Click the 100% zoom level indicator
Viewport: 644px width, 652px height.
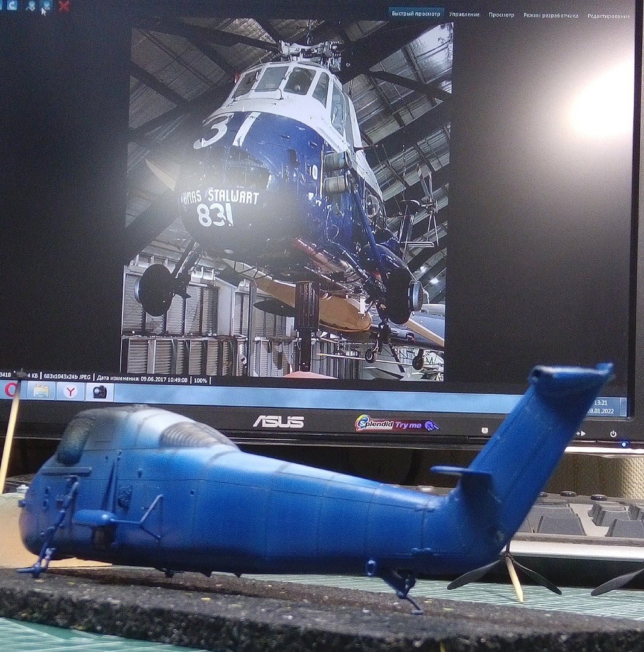(200, 380)
